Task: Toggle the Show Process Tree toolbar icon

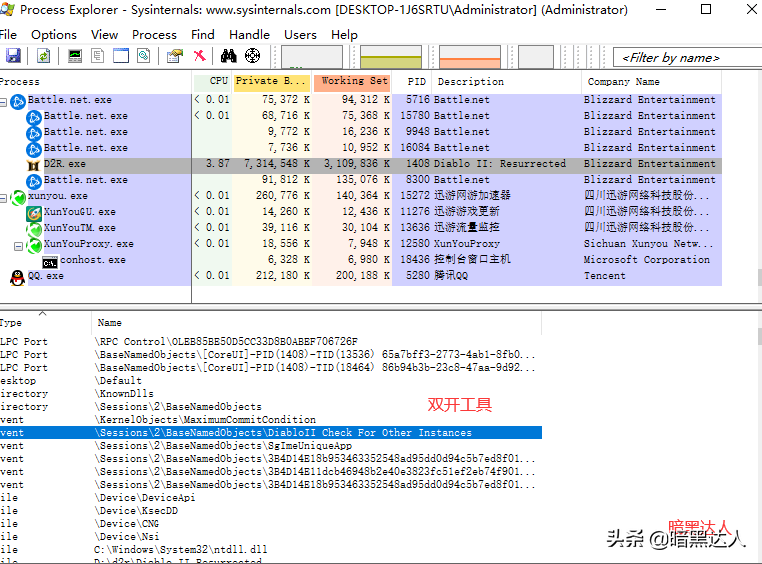Action: 98,56
